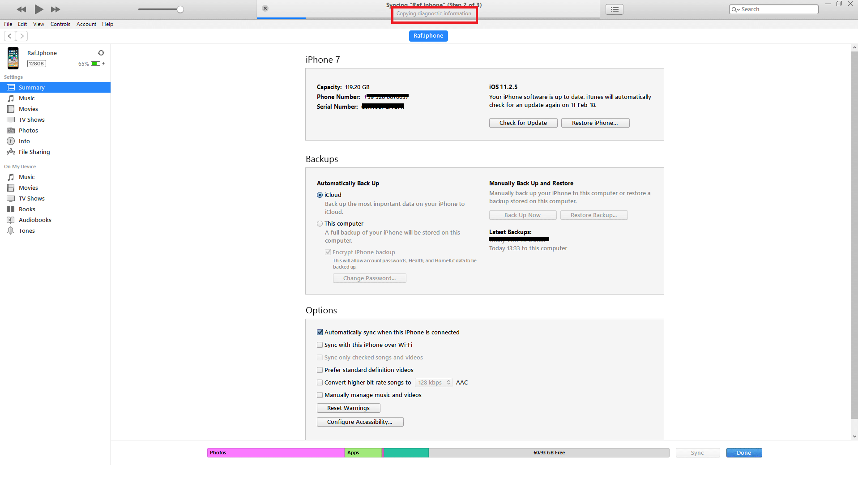Open Tones under On My Device
This screenshot has height=504, width=858.
coord(55,231)
